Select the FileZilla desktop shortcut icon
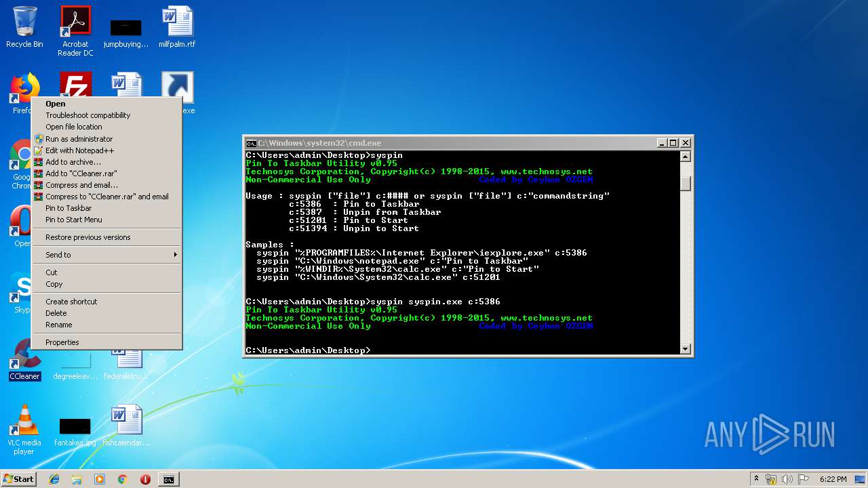868x488 pixels. coord(75,85)
